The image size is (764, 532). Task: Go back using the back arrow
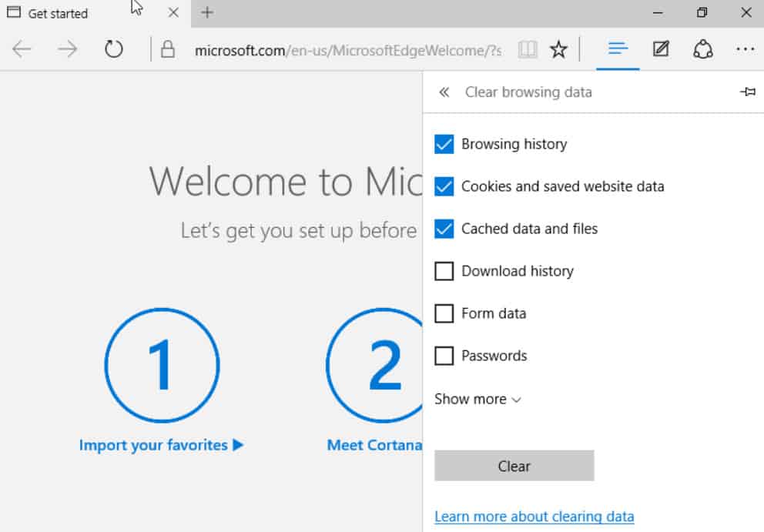tap(22, 49)
